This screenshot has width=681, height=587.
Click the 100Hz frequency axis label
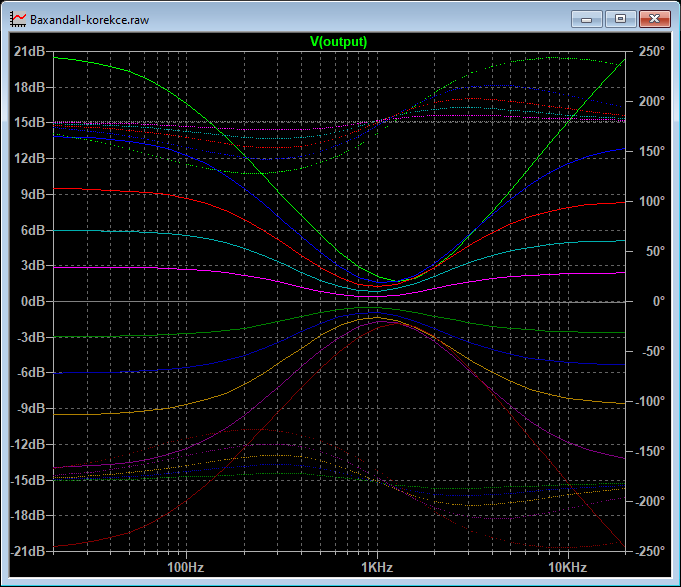pyautogui.click(x=186, y=567)
